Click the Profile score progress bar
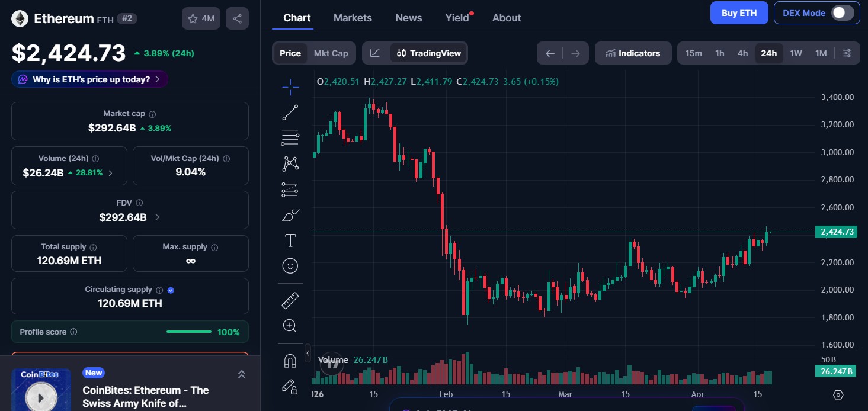 pyautogui.click(x=188, y=332)
